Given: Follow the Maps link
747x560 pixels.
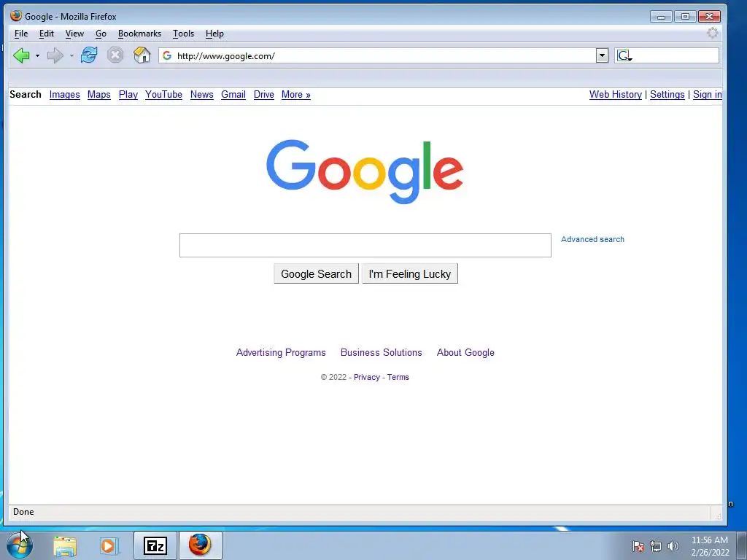Looking at the screenshot, I should (x=99, y=94).
